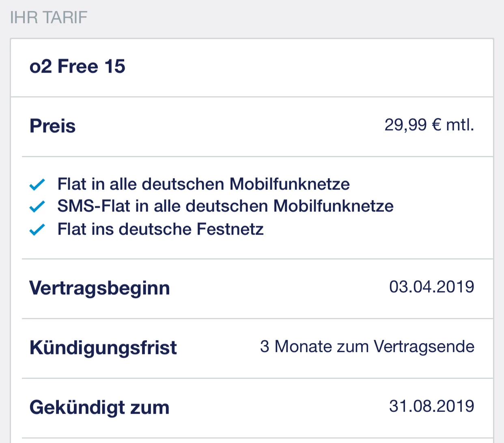The width and height of the screenshot is (504, 443).
Task: Click the checkmark next to SMS-Flat
Action: point(37,207)
